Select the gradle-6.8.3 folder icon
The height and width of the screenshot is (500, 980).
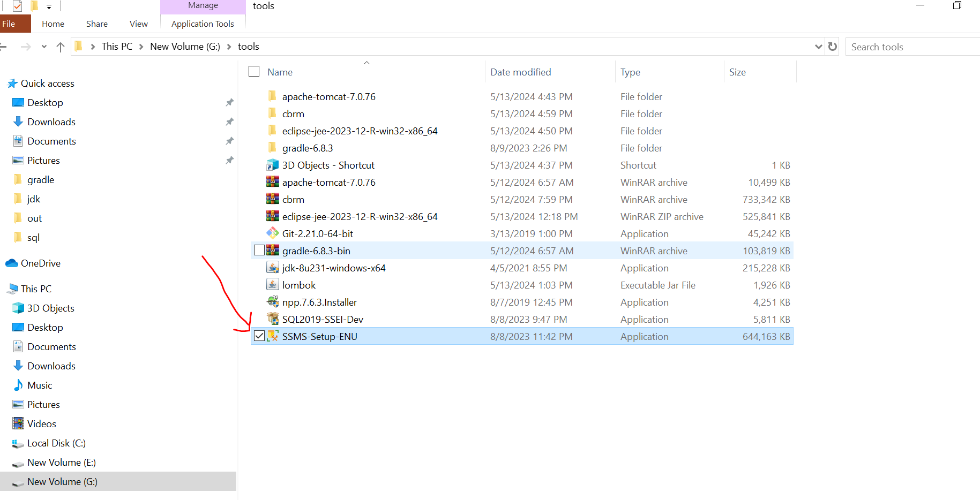click(x=272, y=148)
